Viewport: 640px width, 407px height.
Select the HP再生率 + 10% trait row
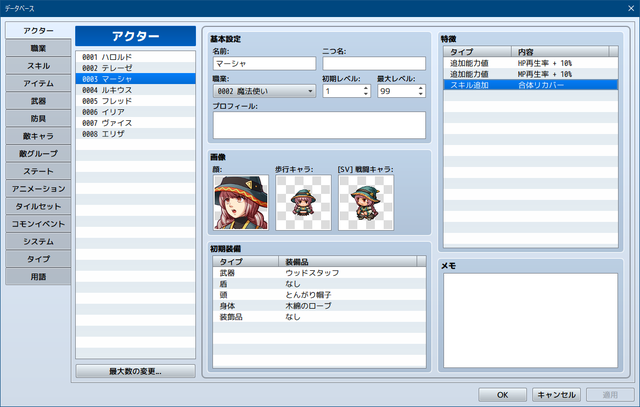pos(531,63)
